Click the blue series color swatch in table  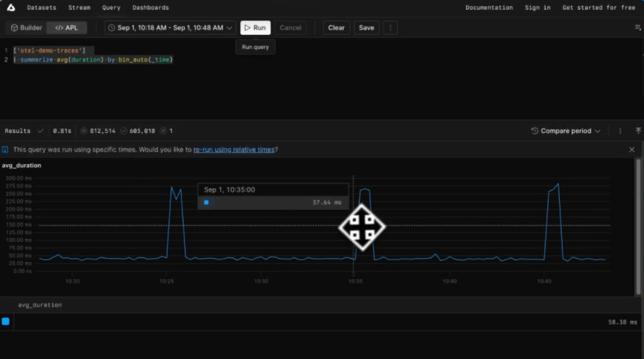[x=5, y=321]
